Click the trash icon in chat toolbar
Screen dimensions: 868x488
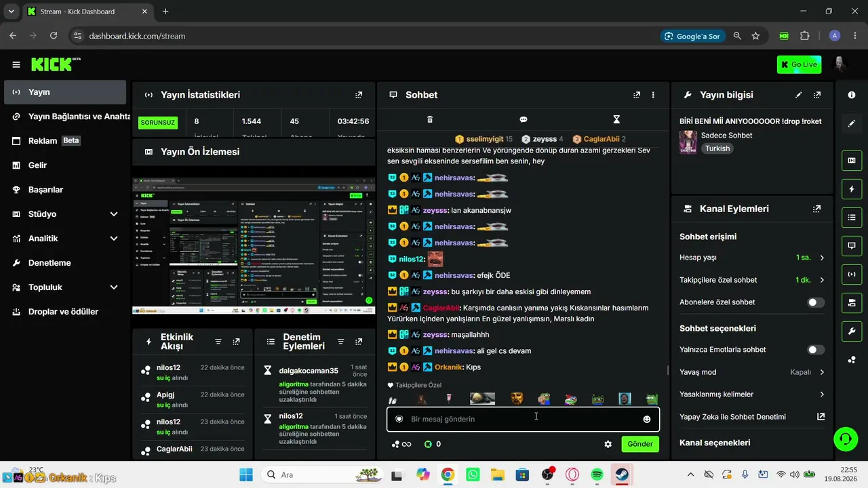430,119
